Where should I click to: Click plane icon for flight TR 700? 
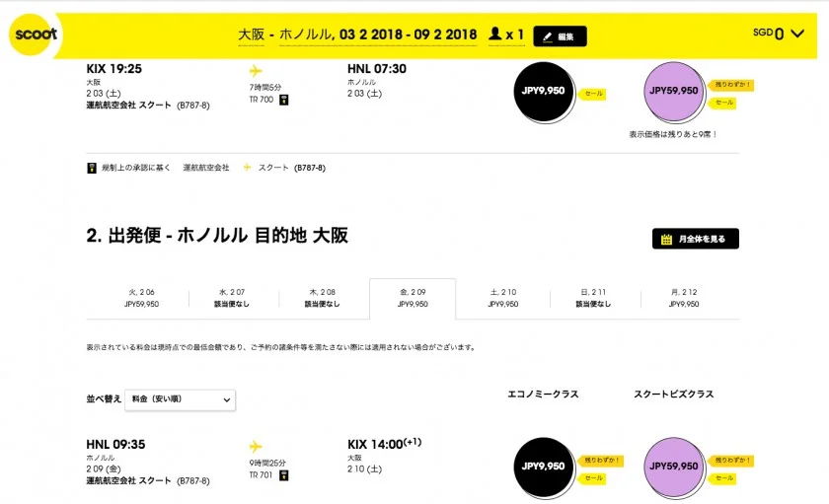256,71
